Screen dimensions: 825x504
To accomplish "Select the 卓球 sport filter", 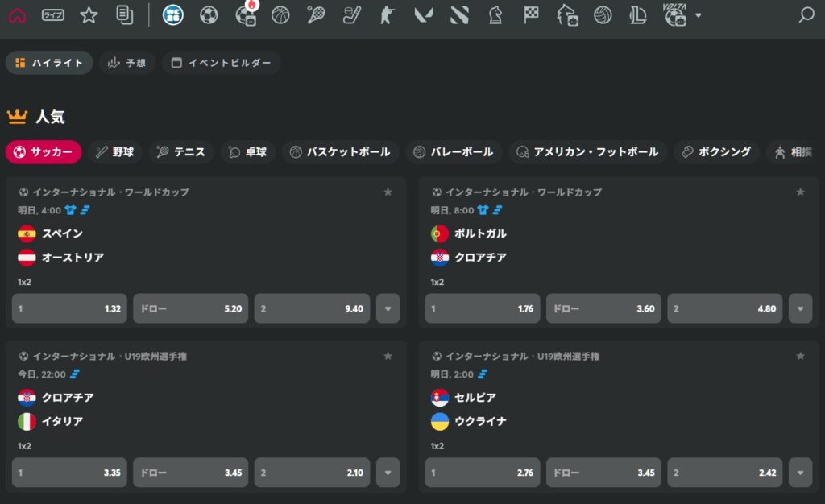I will pos(248,152).
